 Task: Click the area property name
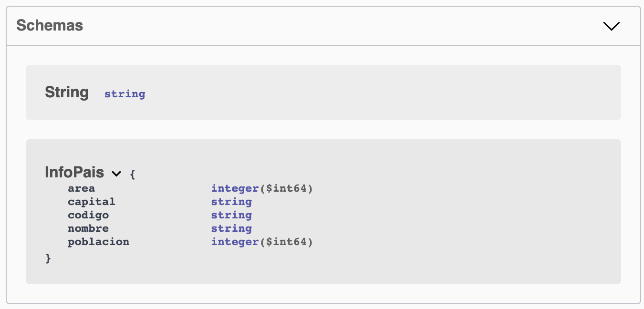pyautogui.click(x=81, y=188)
